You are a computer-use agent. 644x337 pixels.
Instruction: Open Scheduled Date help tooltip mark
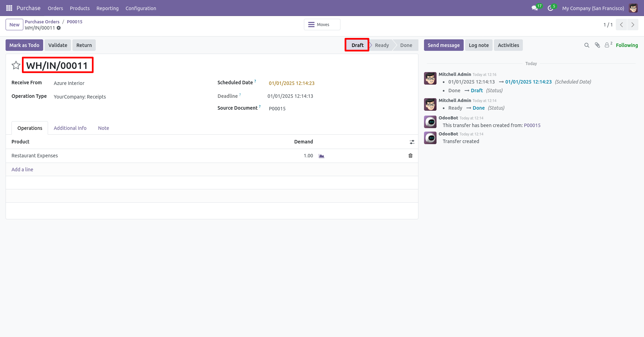pyautogui.click(x=255, y=81)
